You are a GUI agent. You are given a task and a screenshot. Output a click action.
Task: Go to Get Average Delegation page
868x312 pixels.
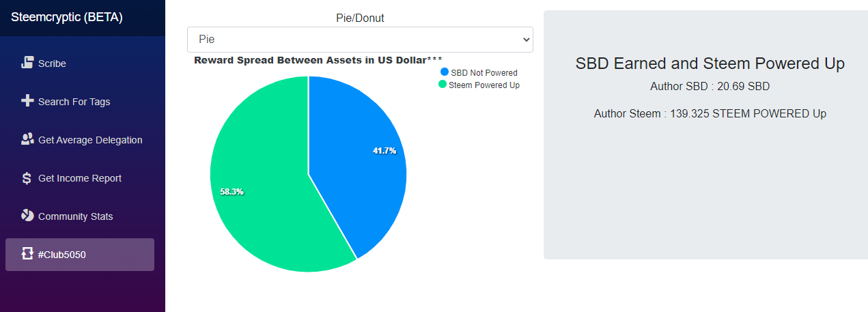coord(80,140)
